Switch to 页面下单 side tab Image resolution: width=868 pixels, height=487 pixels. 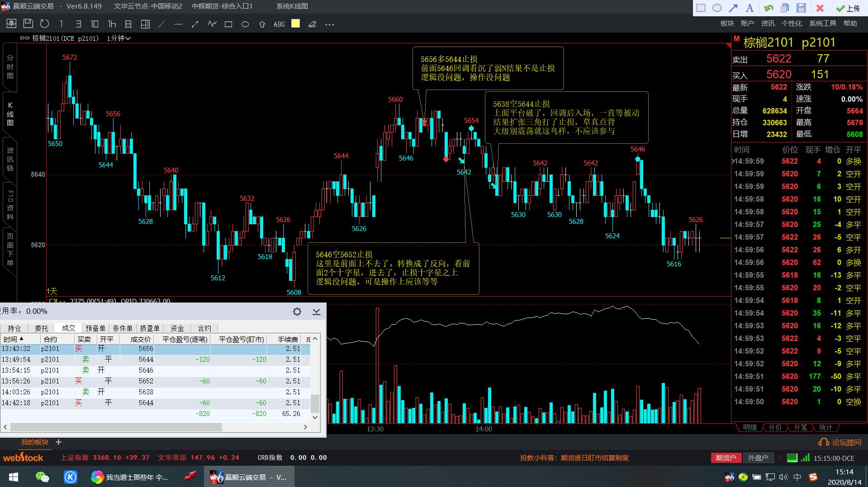(10, 250)
